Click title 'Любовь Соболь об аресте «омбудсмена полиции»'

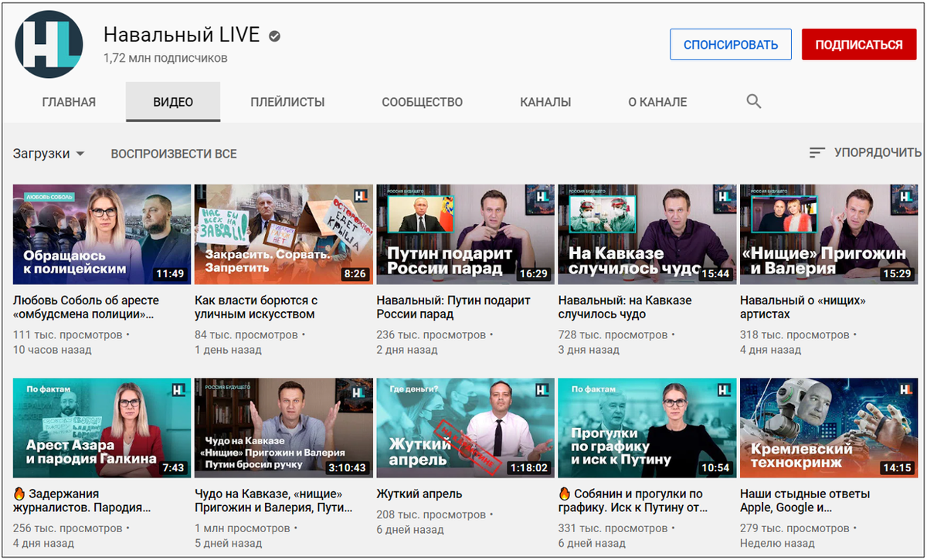[87, 307]
